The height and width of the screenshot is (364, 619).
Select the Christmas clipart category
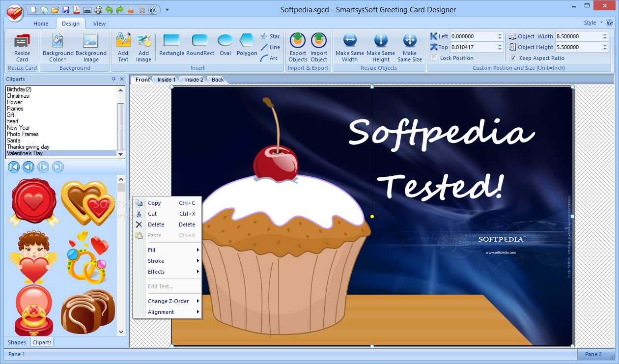[x=61, y=96]
